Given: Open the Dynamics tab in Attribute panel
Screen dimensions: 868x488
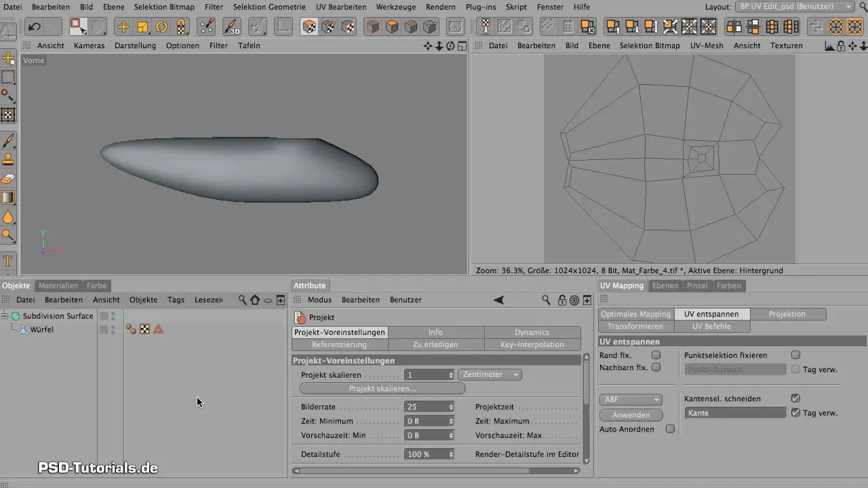Looking at the screenshot, I should click(532, 332).
